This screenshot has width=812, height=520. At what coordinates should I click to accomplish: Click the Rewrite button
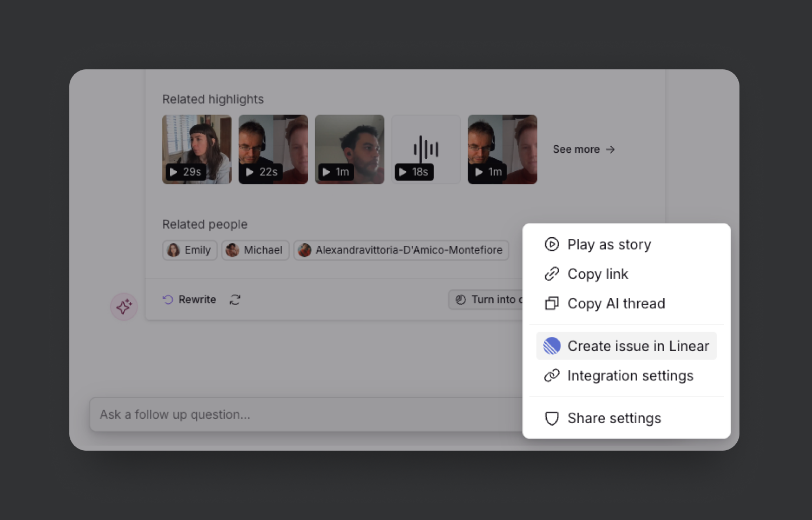[x=189, y=300]
